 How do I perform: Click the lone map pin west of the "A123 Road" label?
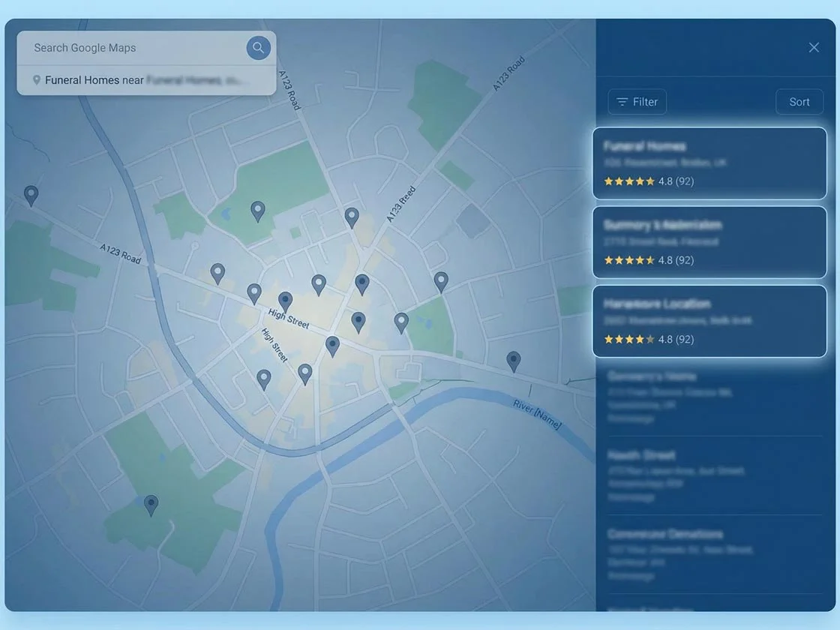coord(31,195)
